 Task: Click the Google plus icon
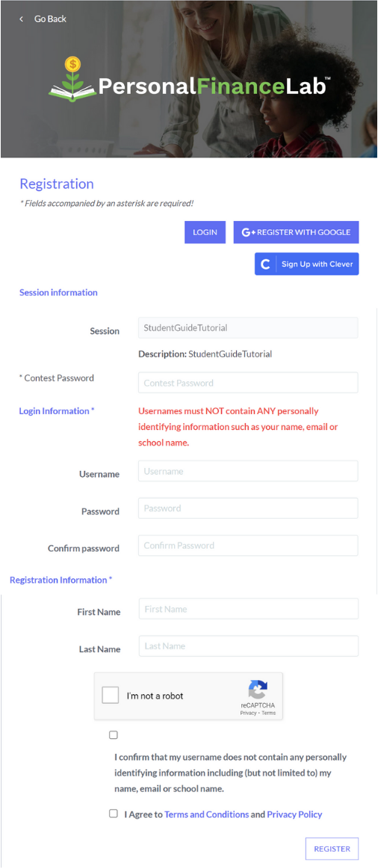pos(248,233)
